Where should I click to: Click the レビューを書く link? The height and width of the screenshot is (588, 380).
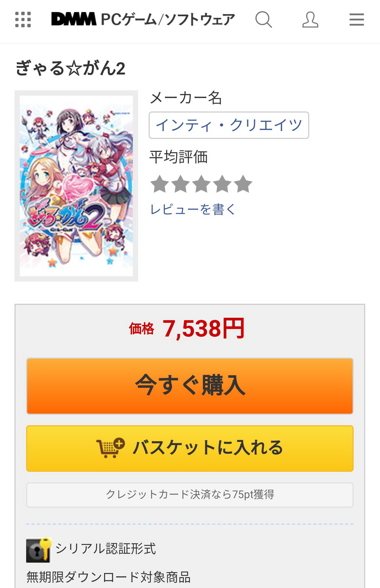point(193,210)
